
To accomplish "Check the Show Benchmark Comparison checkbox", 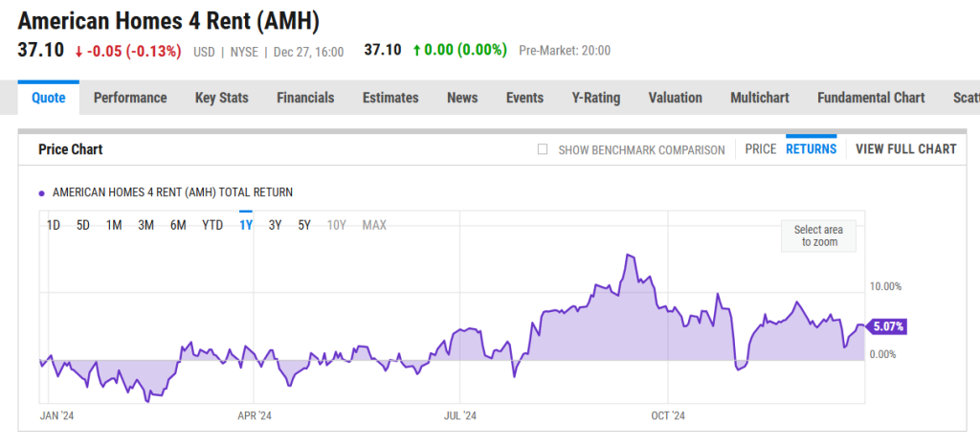I will pyautogui.click(x=543, y=149).
